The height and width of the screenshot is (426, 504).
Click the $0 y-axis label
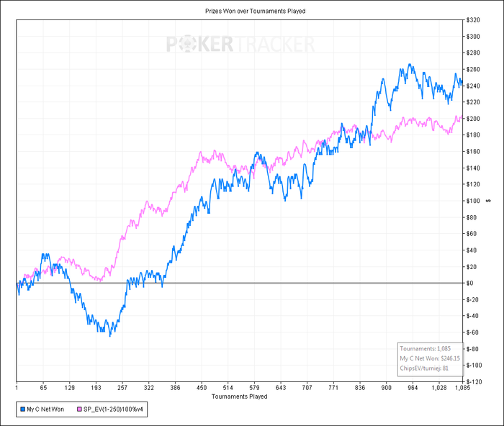[x=470, y=283]
